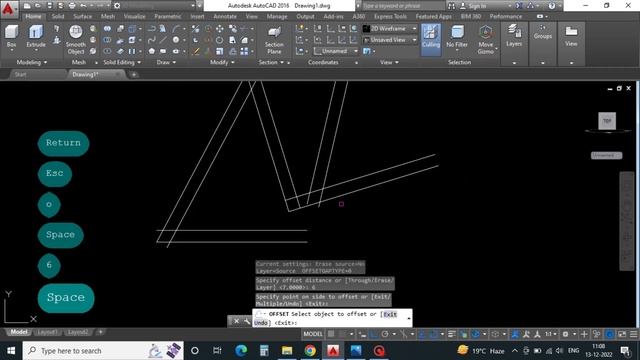The width and height of the screenshot is (640, 360).
Task: Click the Annotation Monitor plus icon in status bar
Action: click(584, 334)
